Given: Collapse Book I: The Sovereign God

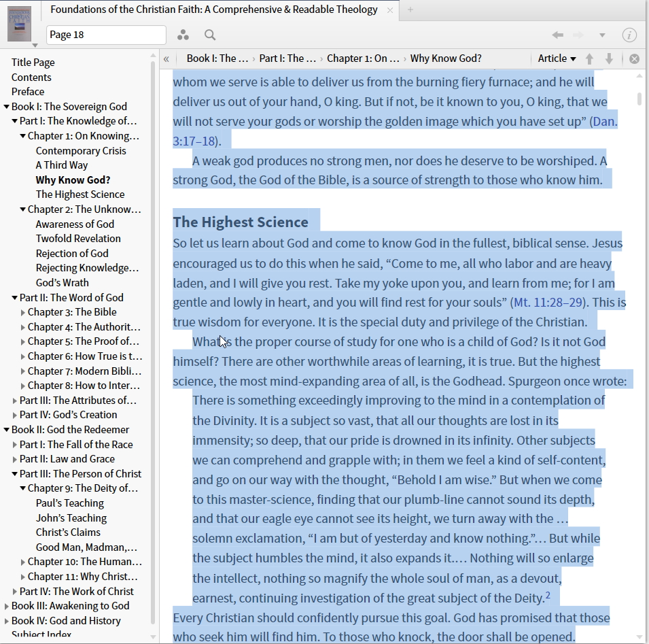Looking at the screenshot, I should (x=6, y=107).
